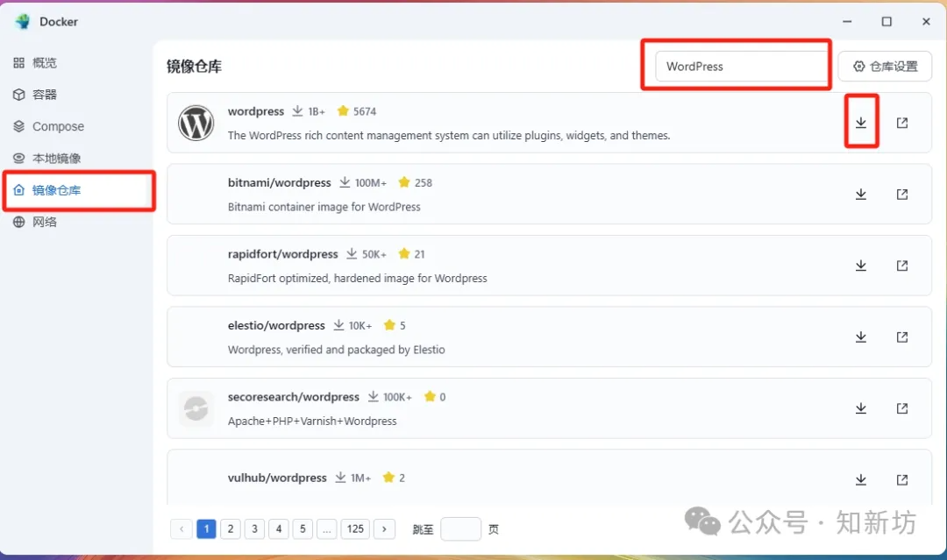
Task: Click the vulhub/wordpress image name
Action: point(276,478)
